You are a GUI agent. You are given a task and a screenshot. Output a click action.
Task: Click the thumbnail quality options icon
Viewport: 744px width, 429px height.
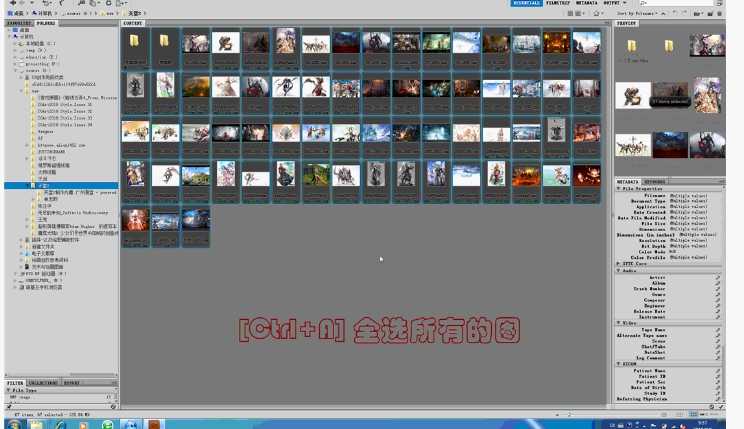tap(579, 14)
